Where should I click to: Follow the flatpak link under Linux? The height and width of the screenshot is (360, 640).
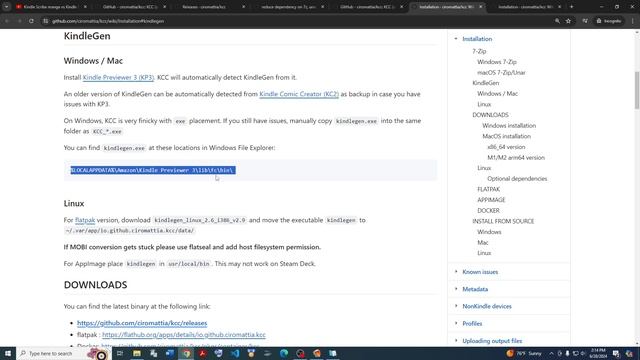tap(85, 220)
